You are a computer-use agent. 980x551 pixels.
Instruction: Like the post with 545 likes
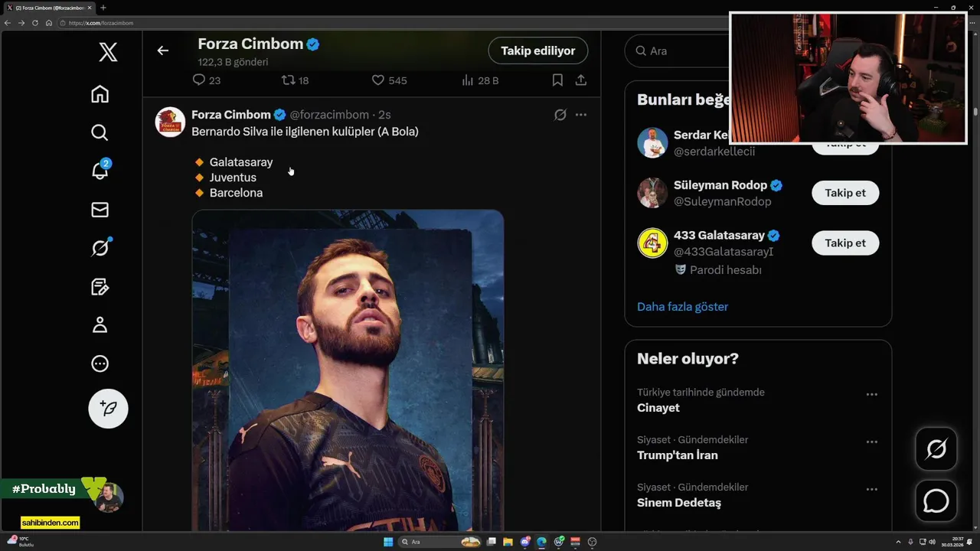[x=389, y=80]
